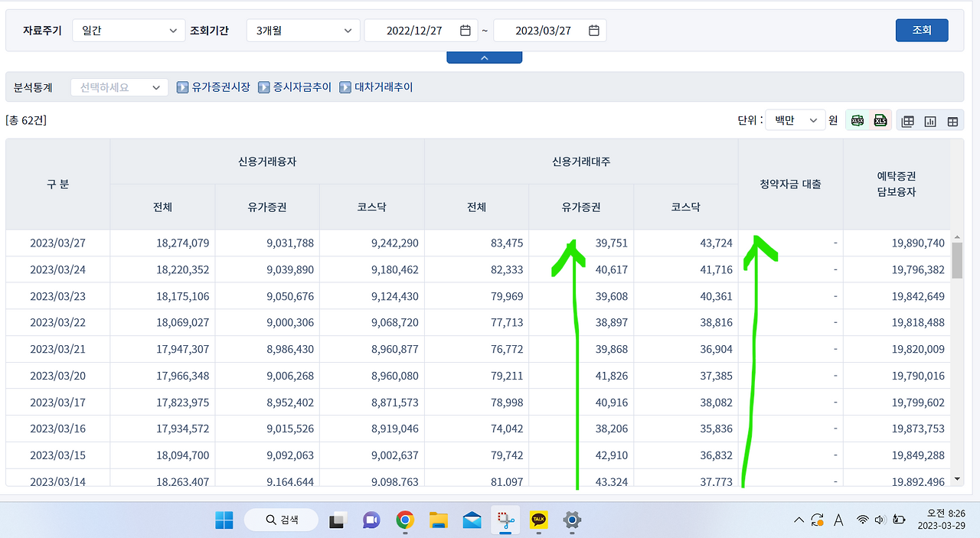Screen dimensions: 980x538
Task: Open calendar for end date 2023/03/27
Action: point(593,31)
